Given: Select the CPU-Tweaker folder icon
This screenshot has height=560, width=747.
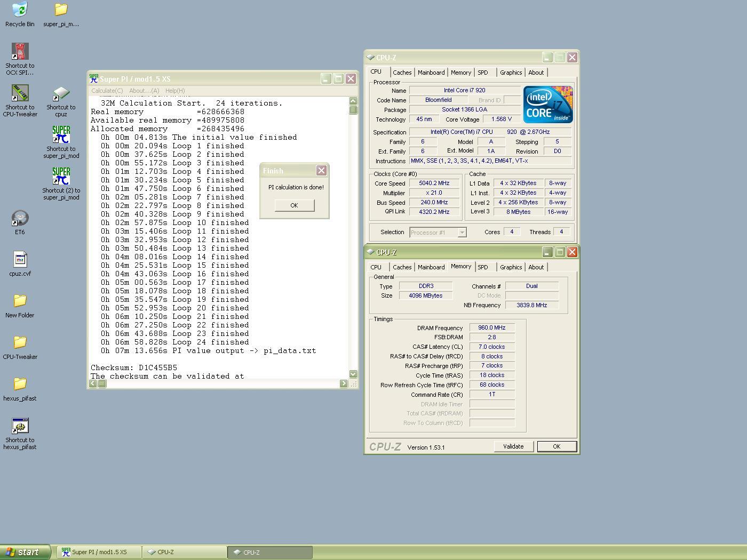Looking at the screenshot, I should (20, 347).
